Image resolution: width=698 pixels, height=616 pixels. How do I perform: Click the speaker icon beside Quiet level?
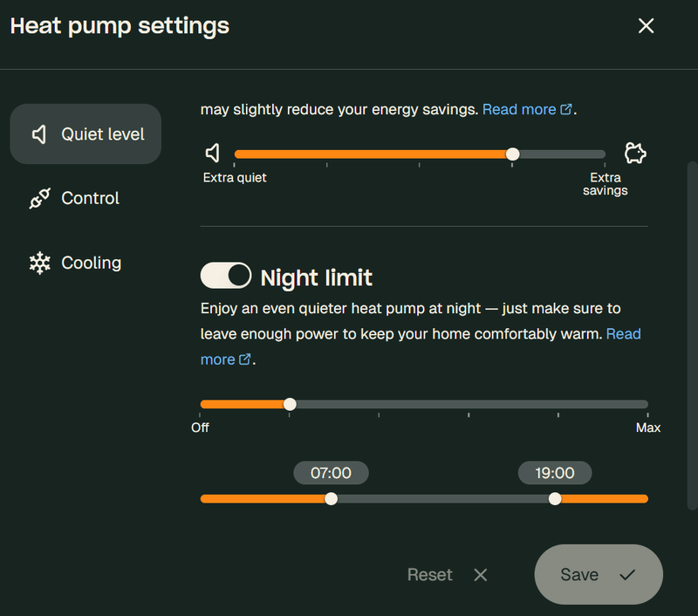tap(39, 134)
